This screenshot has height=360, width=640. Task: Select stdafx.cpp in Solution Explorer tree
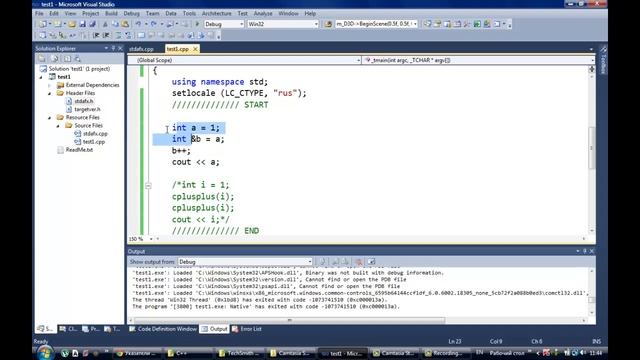(95, 133)
